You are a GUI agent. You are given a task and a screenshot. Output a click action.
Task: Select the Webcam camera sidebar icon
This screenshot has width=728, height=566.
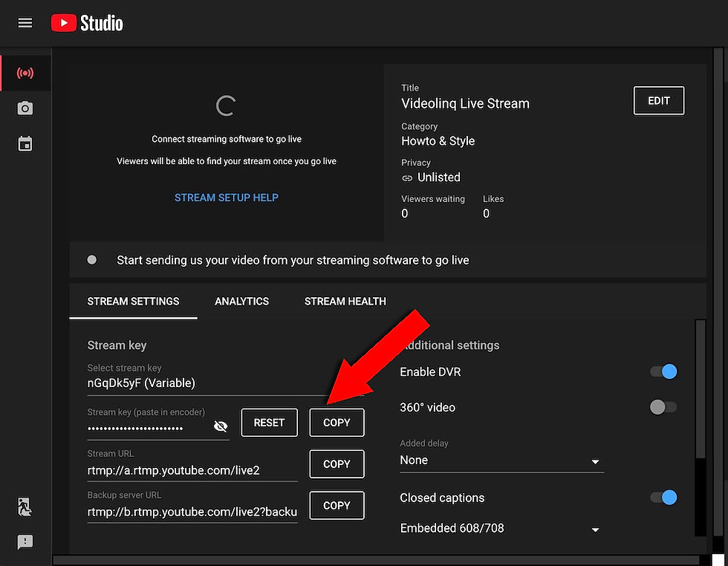pyautogui.click(x=25, y=108)
